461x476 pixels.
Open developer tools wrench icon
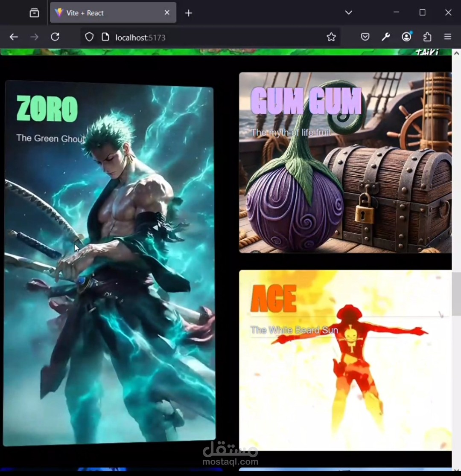pyautogui.click(x=385, y=37)
